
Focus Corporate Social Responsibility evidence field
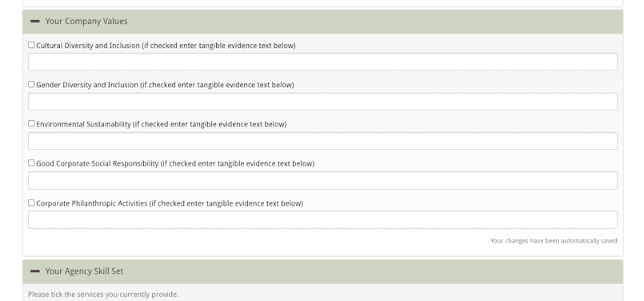pyautogui.click(x=322, y=180)
